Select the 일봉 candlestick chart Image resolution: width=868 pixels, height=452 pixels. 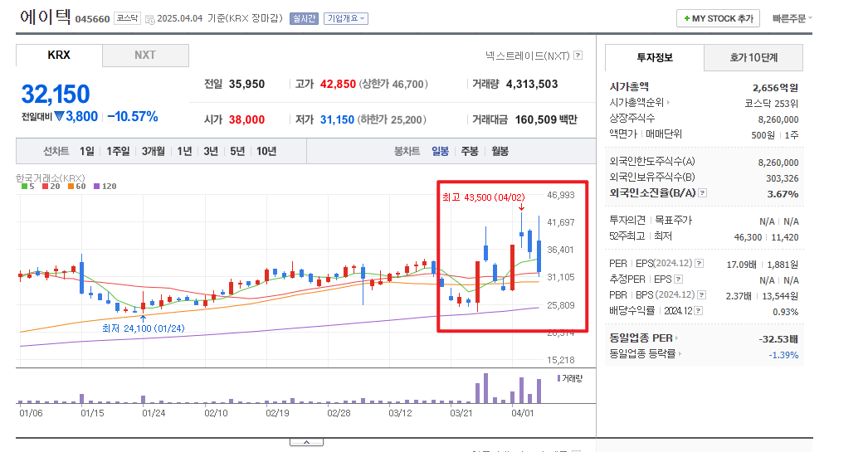[x=440, y=151]
